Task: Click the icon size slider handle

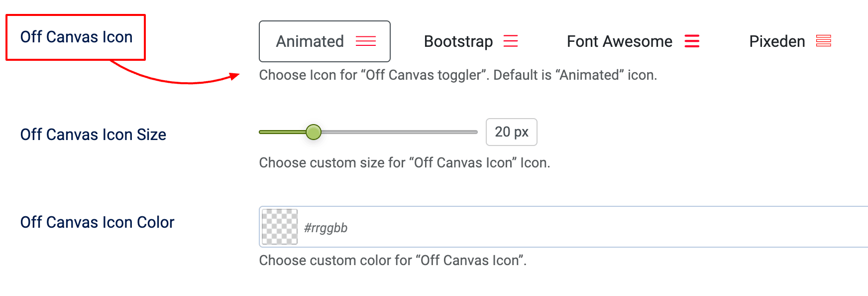Action: click(314, 132)
